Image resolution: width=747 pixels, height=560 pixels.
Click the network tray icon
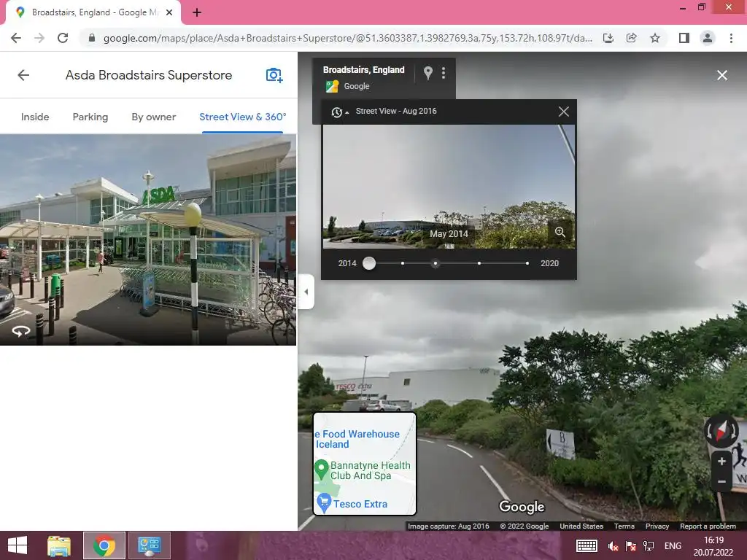[649, 546]
